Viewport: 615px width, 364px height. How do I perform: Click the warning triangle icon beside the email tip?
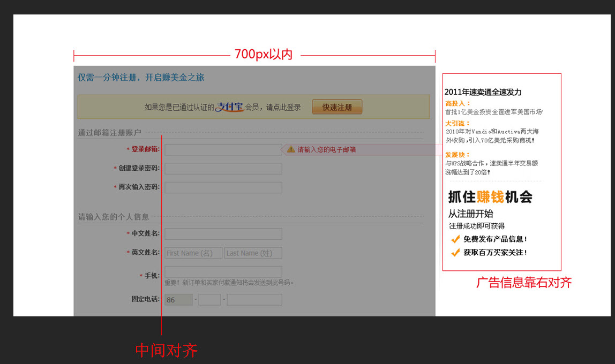click(291, 149)
